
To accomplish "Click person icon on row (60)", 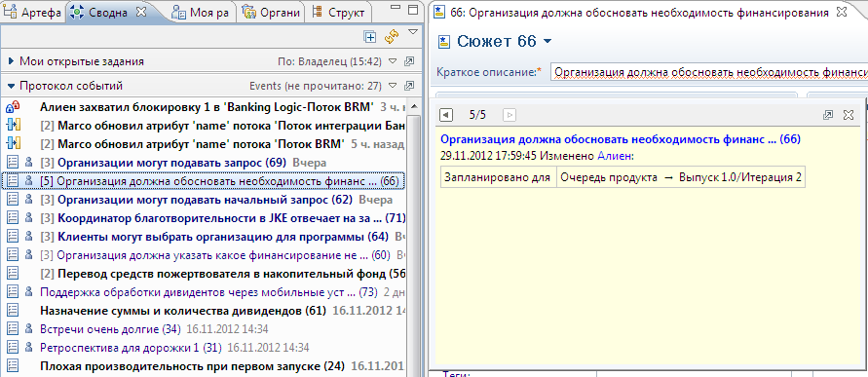I will [x=29, y=255].
